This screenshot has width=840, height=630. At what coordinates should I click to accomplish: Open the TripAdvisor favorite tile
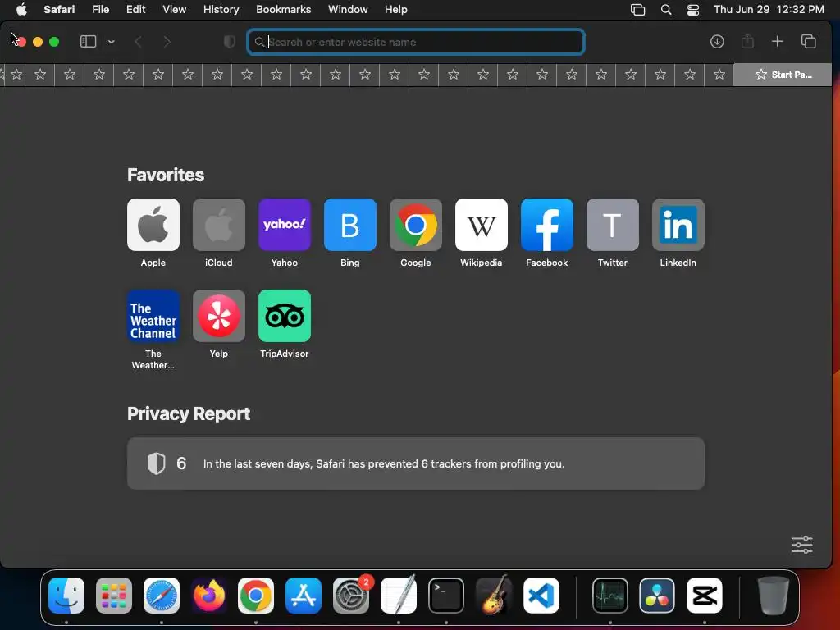coord(285,316)
